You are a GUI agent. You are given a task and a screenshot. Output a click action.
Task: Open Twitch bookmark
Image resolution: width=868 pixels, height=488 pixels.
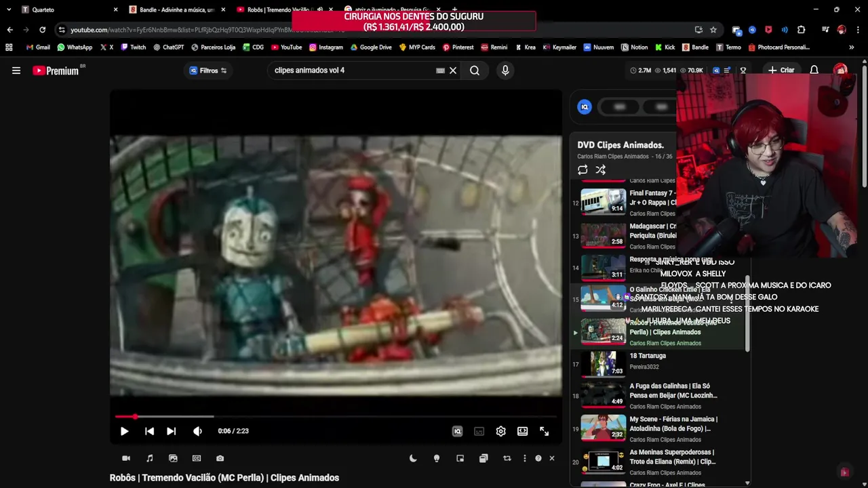[x=133, y=47]
